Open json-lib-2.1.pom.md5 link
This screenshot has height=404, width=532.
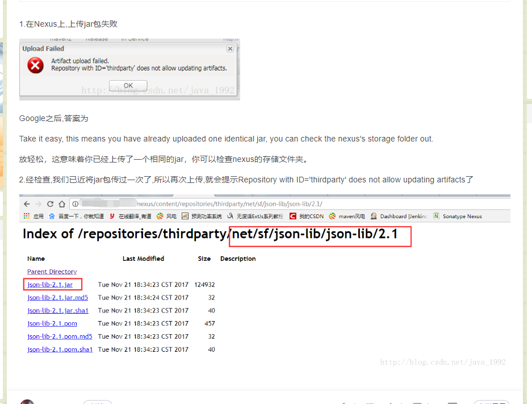pyautogui.click(x=60, y=336)
